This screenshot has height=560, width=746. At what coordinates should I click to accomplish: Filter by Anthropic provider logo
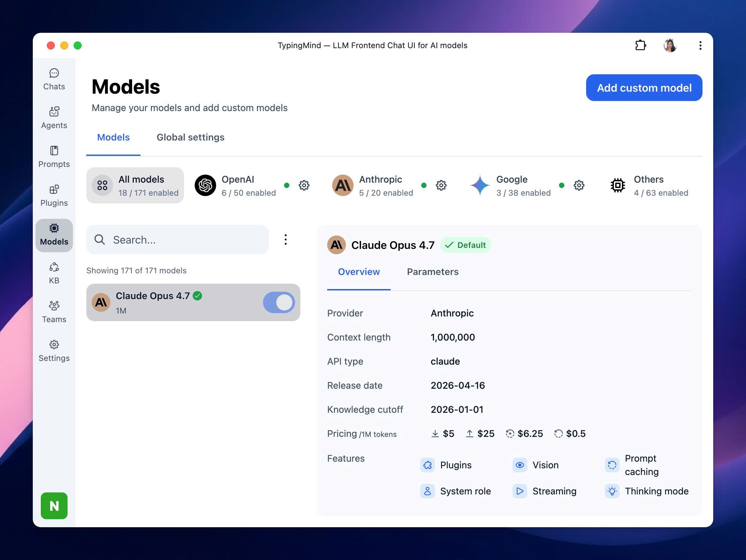(343, 185)
